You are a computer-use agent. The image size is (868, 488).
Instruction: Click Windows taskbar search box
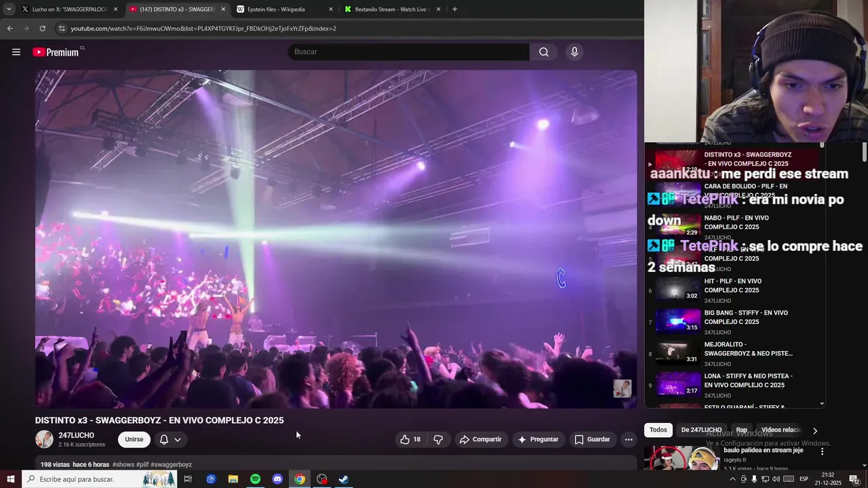click(100, 479)
